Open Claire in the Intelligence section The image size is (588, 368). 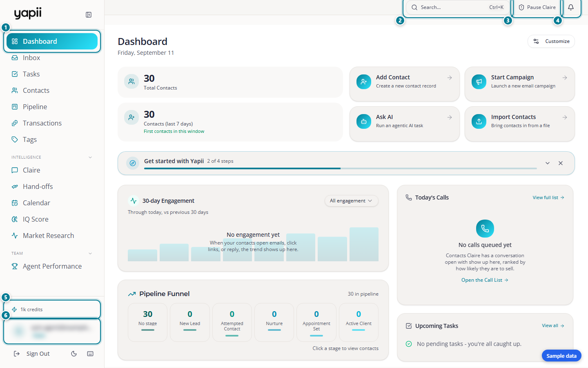click(52, 170)
